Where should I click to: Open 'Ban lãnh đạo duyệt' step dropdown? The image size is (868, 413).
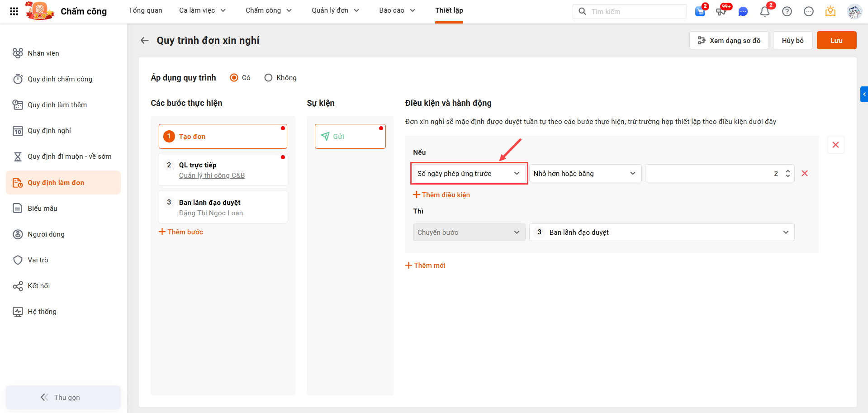661,233
